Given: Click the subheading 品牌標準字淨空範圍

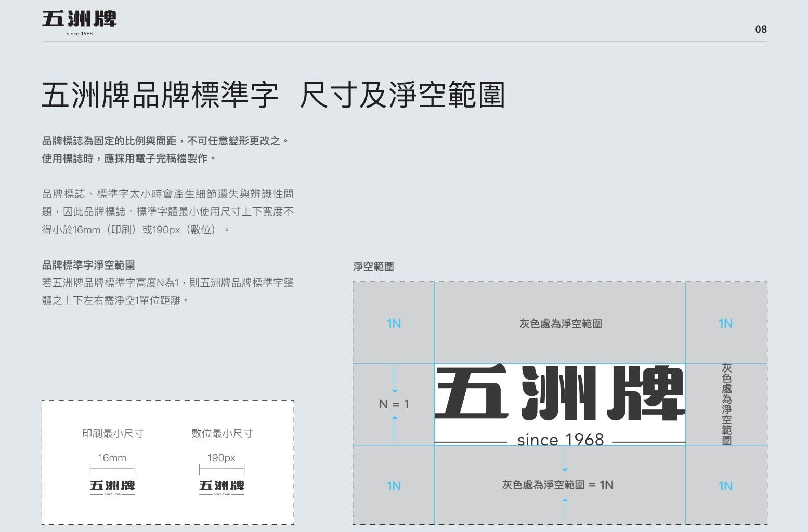Looking at the screenshot, I should coord(88,265).
